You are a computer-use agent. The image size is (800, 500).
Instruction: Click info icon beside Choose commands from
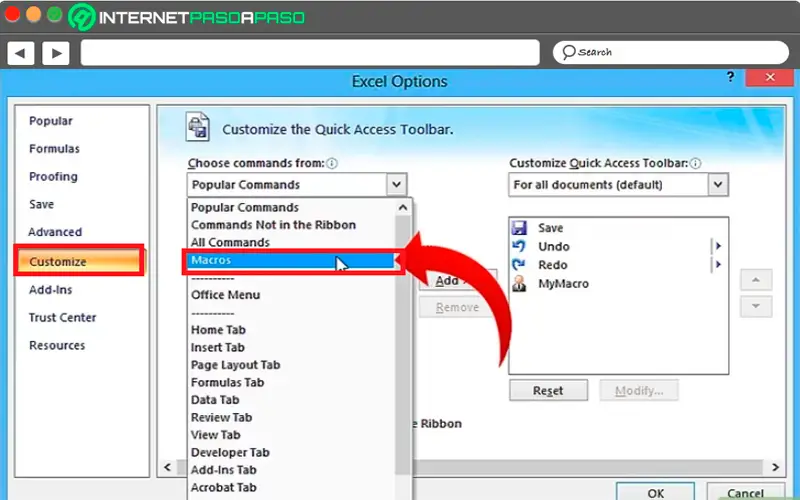[x=332, y=163]
